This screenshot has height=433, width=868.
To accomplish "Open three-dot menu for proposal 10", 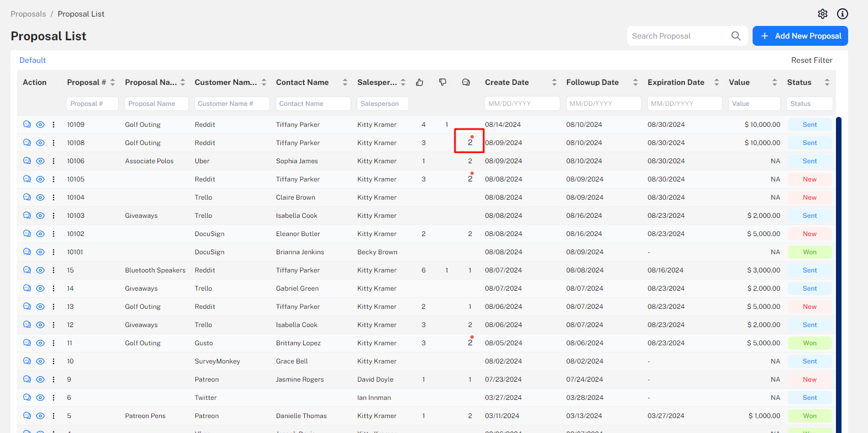I will pyautogui.click(x=54, y=361).
